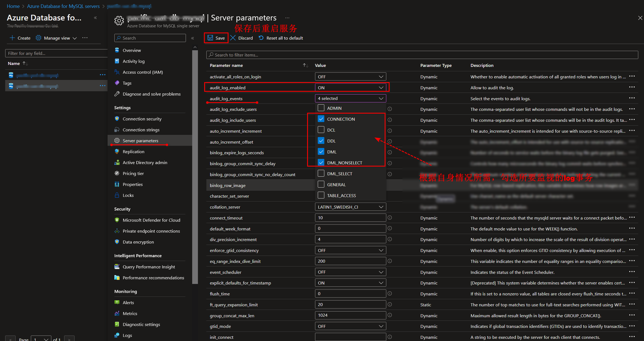The image size is (644, 341).
Task: Check the DCL audit event checkbox
Action: tap(321, 130)
